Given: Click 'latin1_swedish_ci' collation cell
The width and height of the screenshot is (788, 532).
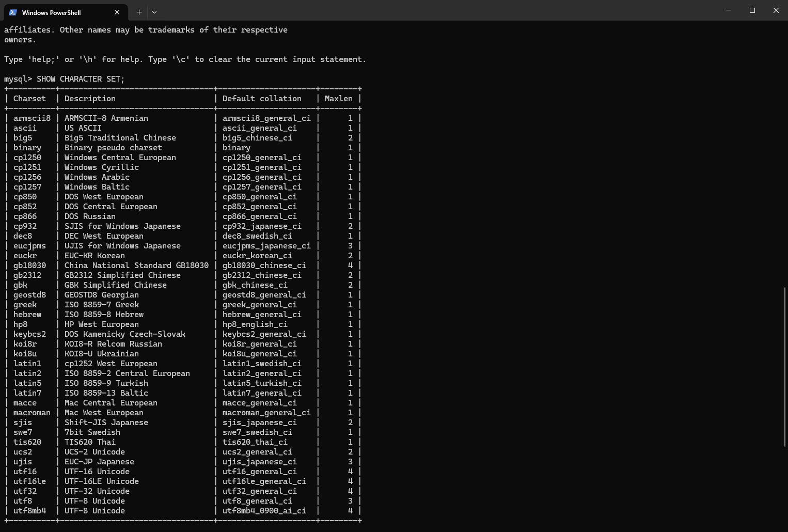Looking at the screenshot, I should click(262, 364).
